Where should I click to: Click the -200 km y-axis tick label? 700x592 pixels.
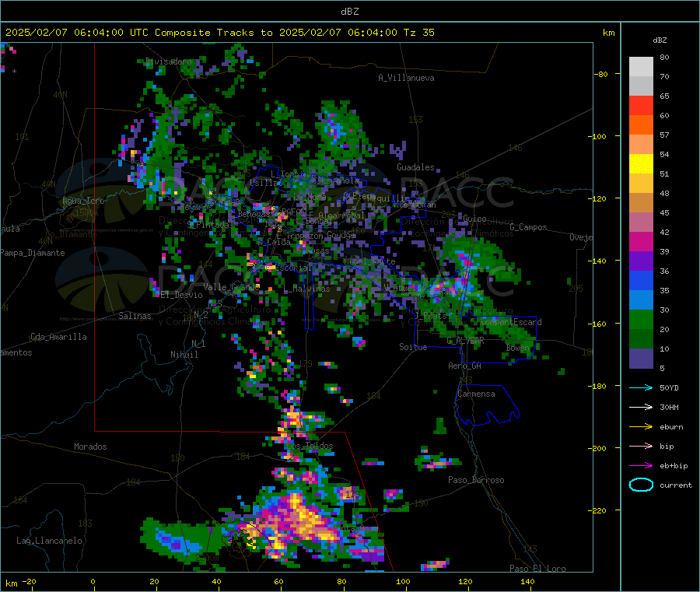point(599,448)
